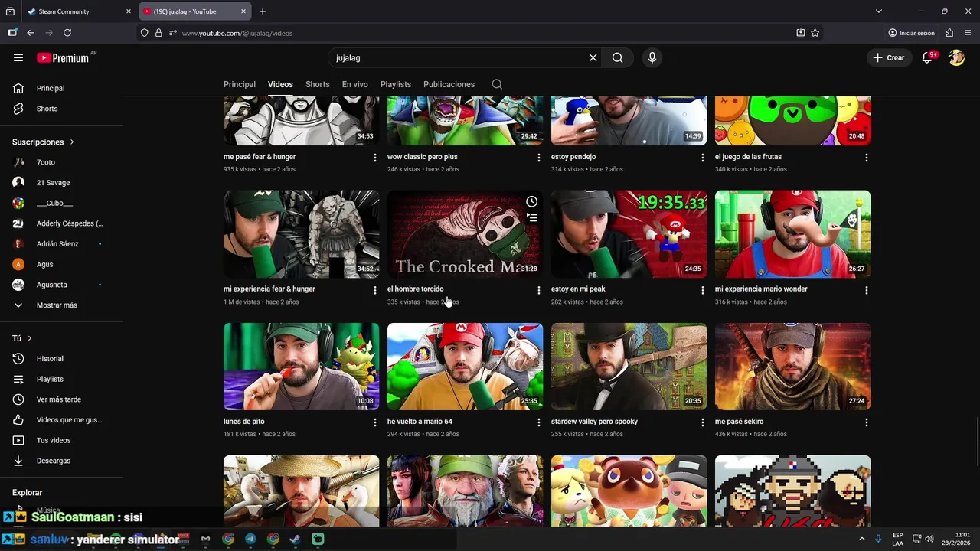Open browser extensions puzzle icon
The image size is (980, 551).
(949, 33)
